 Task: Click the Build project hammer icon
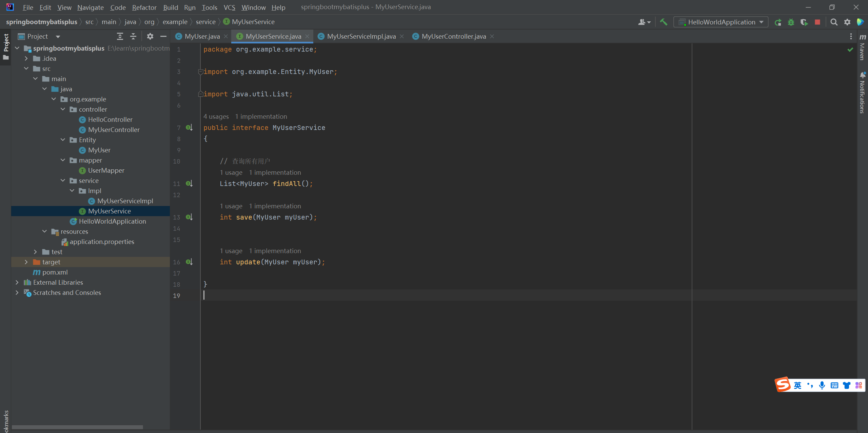tap(664, 22)
